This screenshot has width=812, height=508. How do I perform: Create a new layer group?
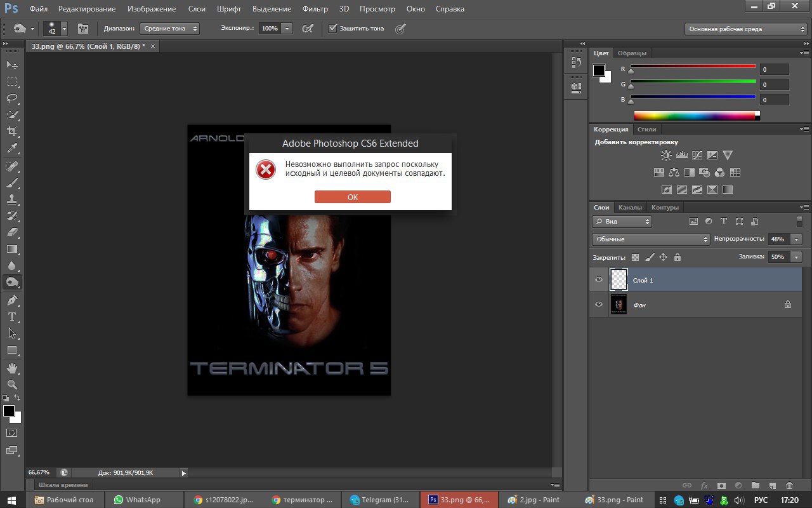756,485
